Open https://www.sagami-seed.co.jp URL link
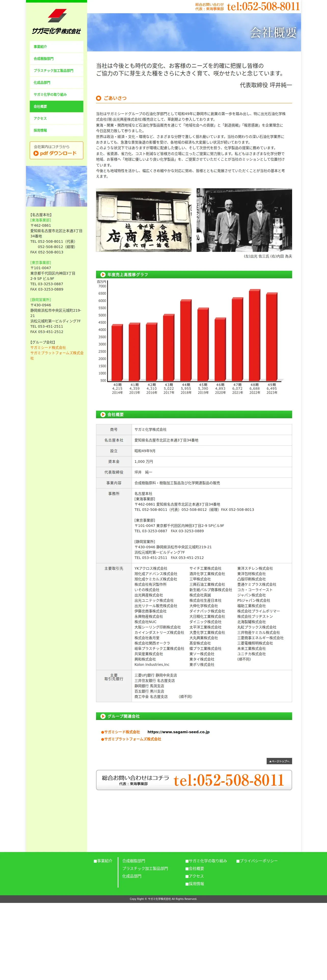The width and height of the screenshot is (327, 980). point(179,732)
